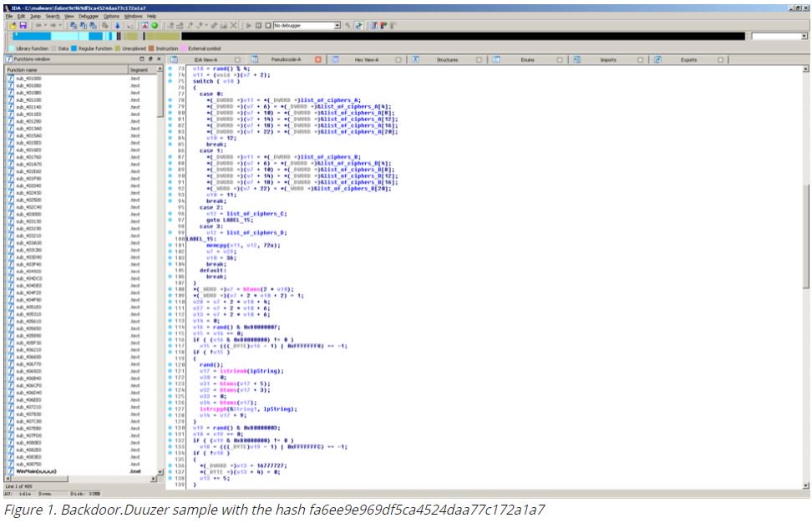Switch to the Exports tab

688,59
